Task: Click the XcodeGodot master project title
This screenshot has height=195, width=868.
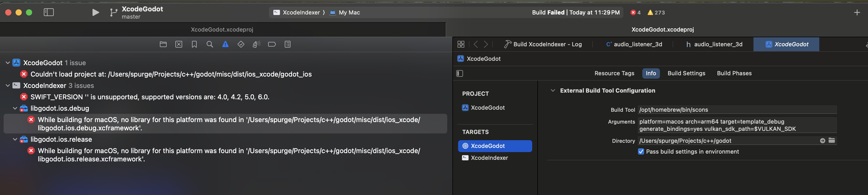Action: (x=142, y=12)
